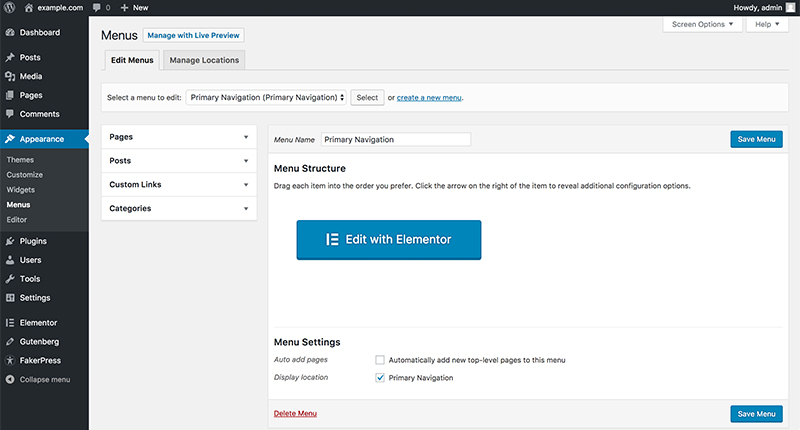Viewport: 800px width, 430px height.
Task: Click the top Save Menu button
Action: [x=756, y=139]
